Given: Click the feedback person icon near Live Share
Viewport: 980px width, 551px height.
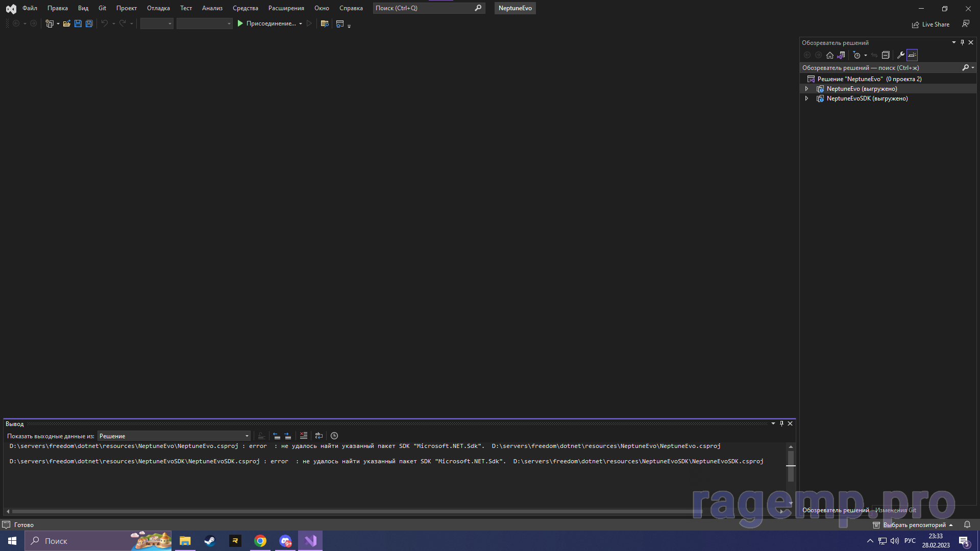Looking at the screenshot, I should (x=966, y=24).
